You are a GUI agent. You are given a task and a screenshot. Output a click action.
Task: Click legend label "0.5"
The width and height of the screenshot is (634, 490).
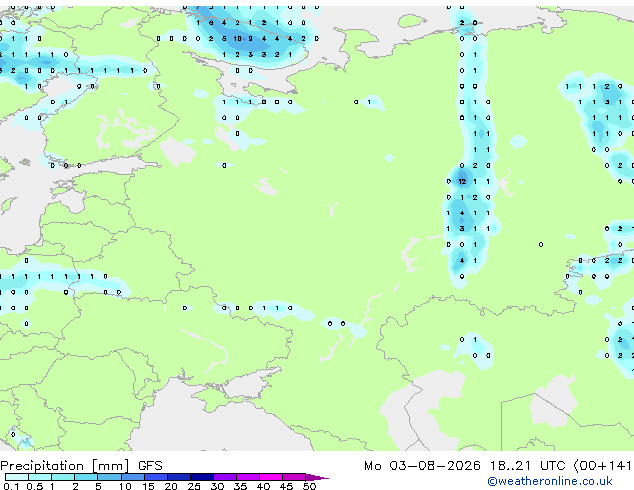click(34, 486)
